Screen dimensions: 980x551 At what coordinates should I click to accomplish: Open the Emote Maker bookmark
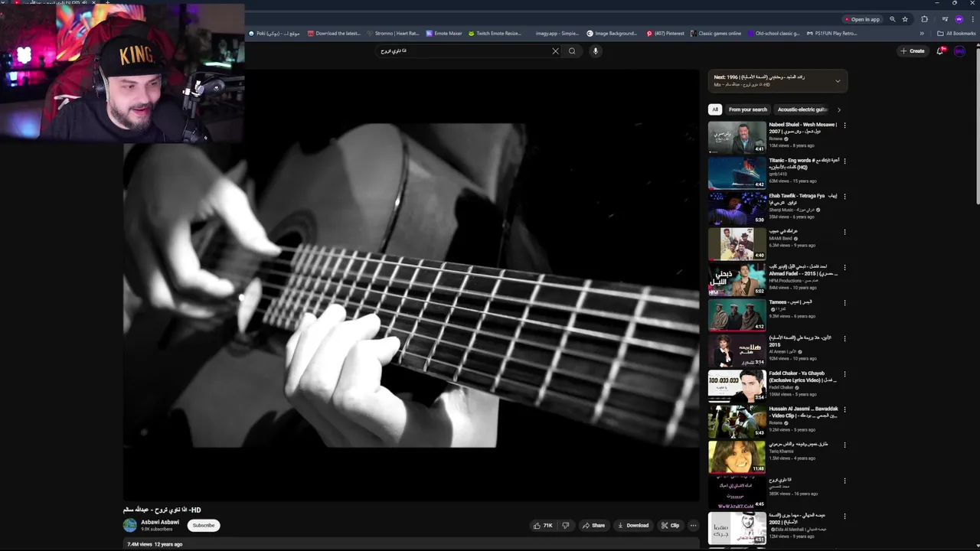tap(444, 34)
